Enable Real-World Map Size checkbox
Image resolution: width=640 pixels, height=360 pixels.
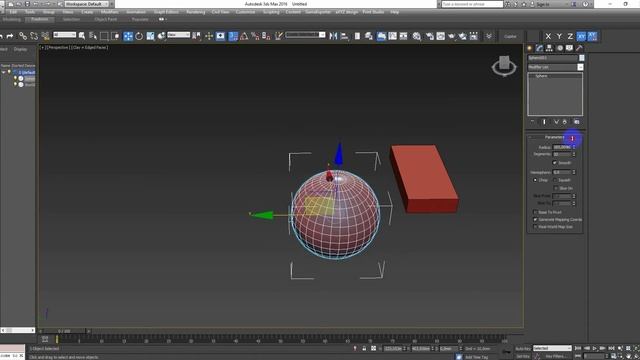click(x=535, y=227)
